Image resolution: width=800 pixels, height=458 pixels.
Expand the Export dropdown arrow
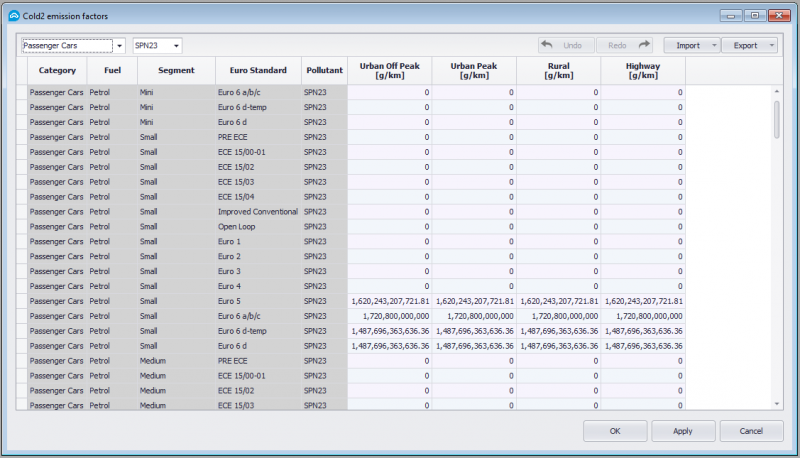tap(772, 46)
